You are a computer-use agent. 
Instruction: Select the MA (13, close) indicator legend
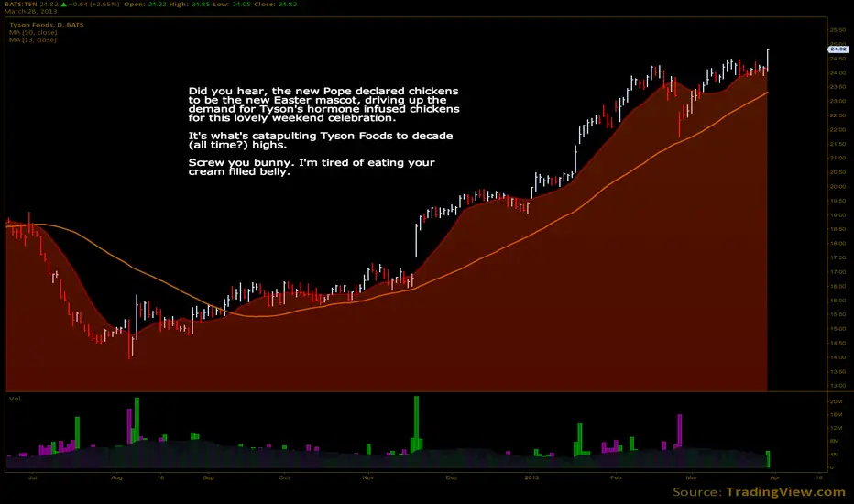pyautogui.click(x=33, y=39)
